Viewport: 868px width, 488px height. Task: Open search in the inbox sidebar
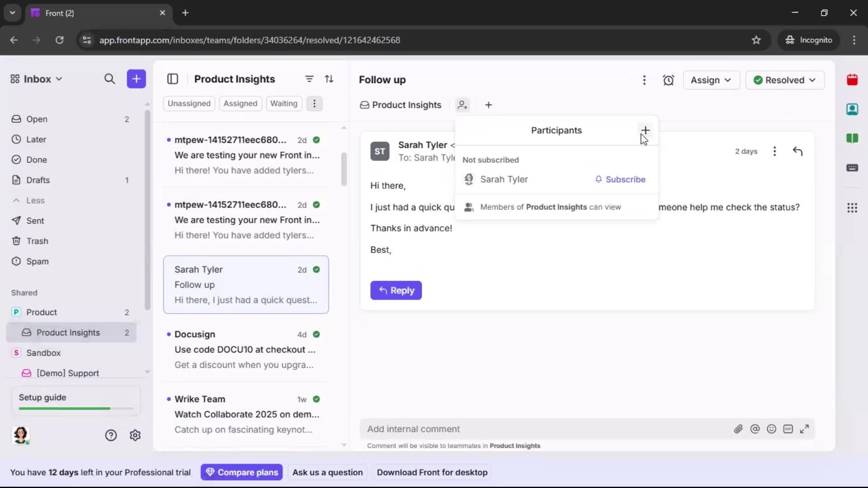click(x=110, y=79)
